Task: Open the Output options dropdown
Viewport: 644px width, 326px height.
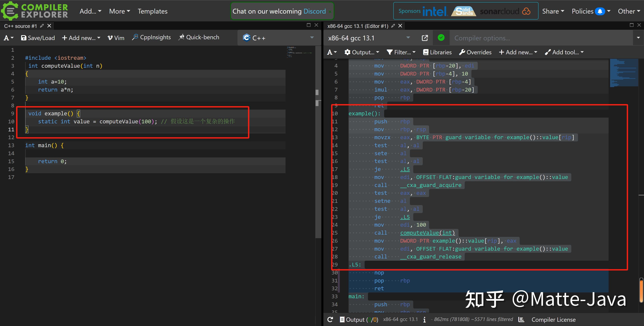Action: [x=362, y=52]
